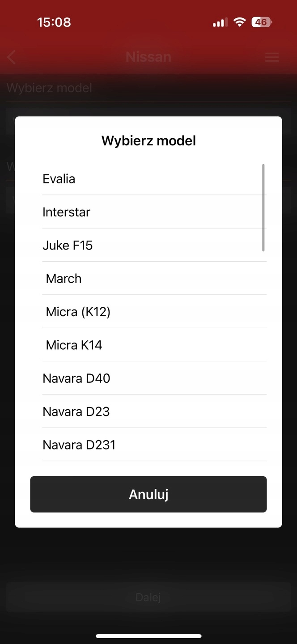Tap the cellular signal bars icon
The image size is (297, 644).
[x=220, y=22]
